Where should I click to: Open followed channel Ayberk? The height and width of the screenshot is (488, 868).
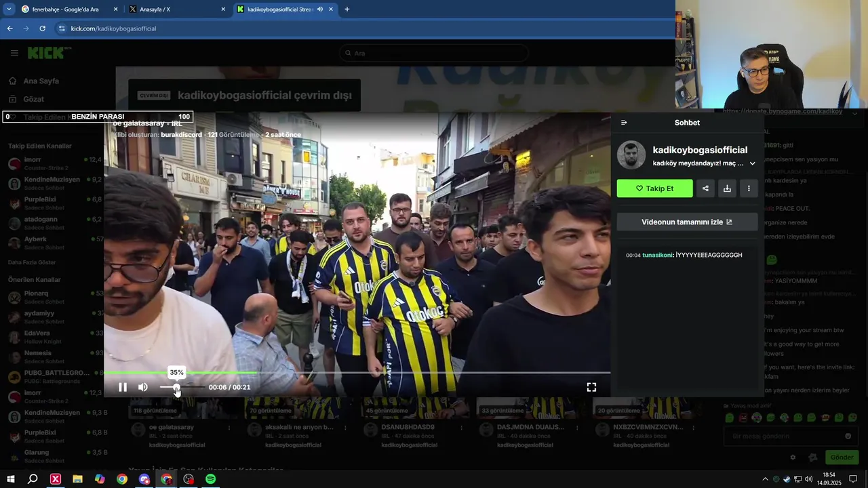coord(54,242)
